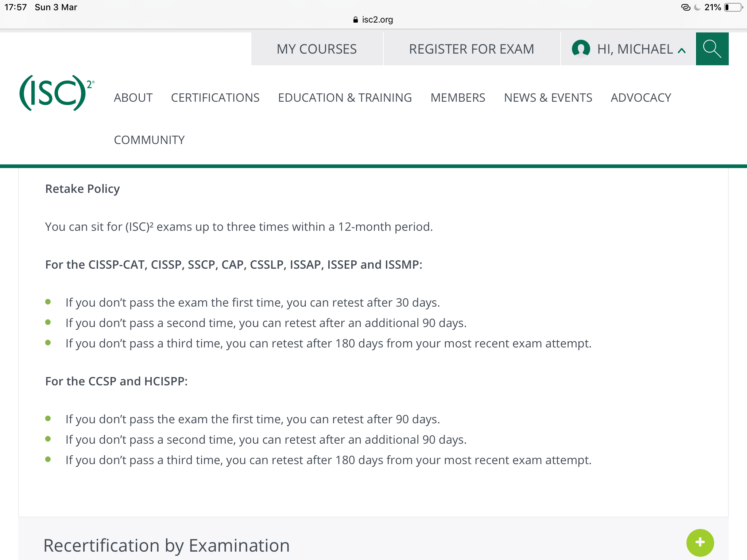Screen dimensions: 747x560
Task: Open the About menu item
Action: (133, 98)
